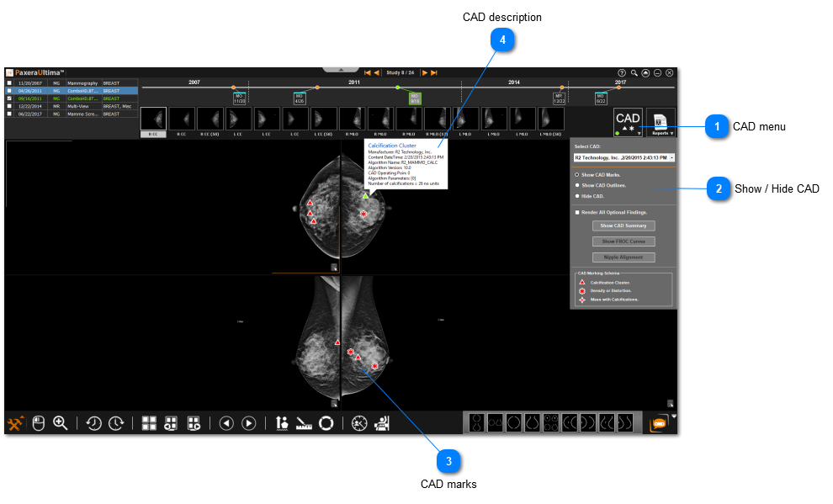833x504 pixels.
Task: Click the circular ring tool icon
Action: (x=326, y=423)
